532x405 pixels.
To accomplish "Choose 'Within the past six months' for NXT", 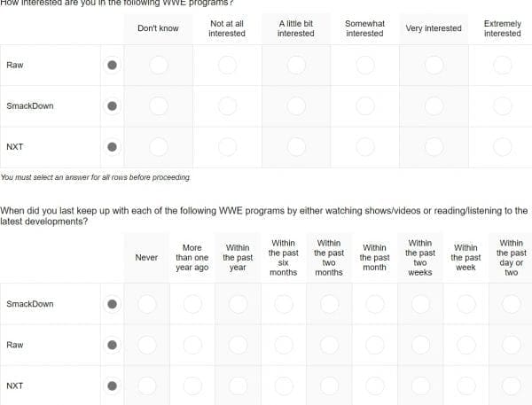I will 283,386.
